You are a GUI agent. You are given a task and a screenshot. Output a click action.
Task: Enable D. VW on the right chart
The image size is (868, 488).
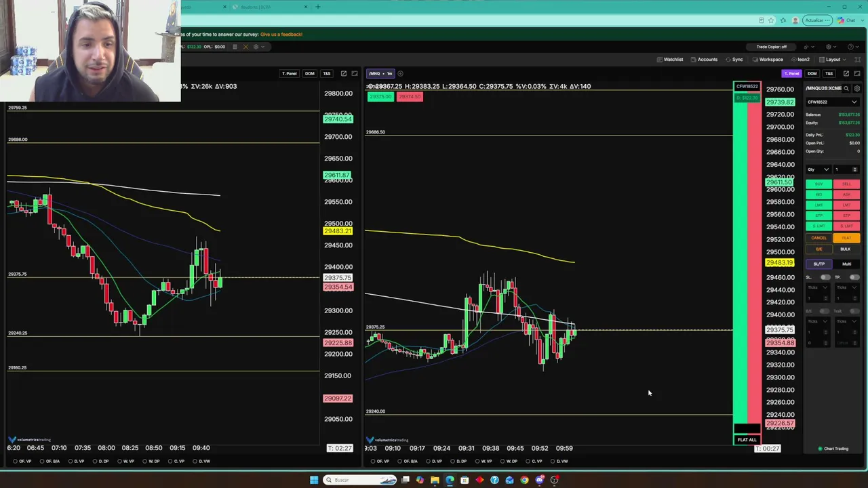pos(559,461)
